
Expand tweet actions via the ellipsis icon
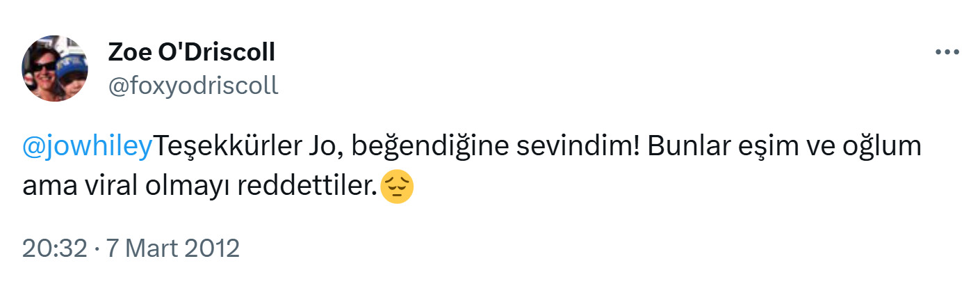click(947, 53)
